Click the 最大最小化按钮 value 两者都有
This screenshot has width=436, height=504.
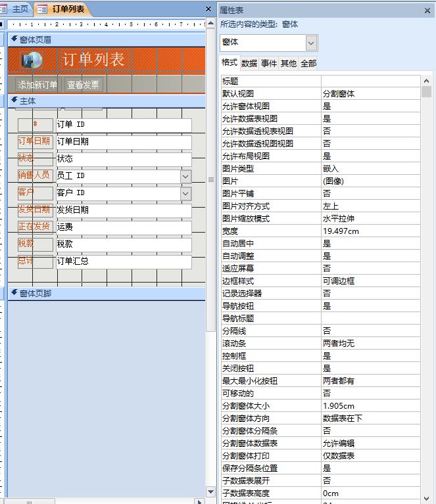click(370, 381)
